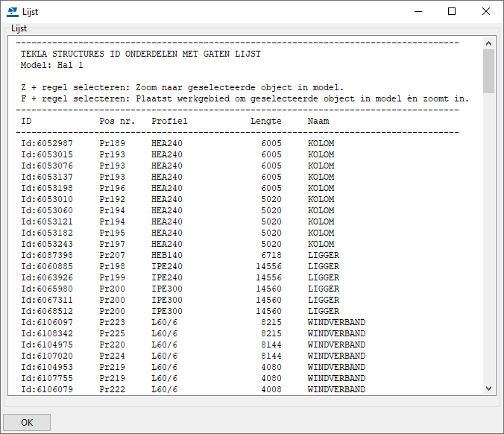Click position number Pr222
This screenshot has height=434, width=504.
click(x=112, y=390)
